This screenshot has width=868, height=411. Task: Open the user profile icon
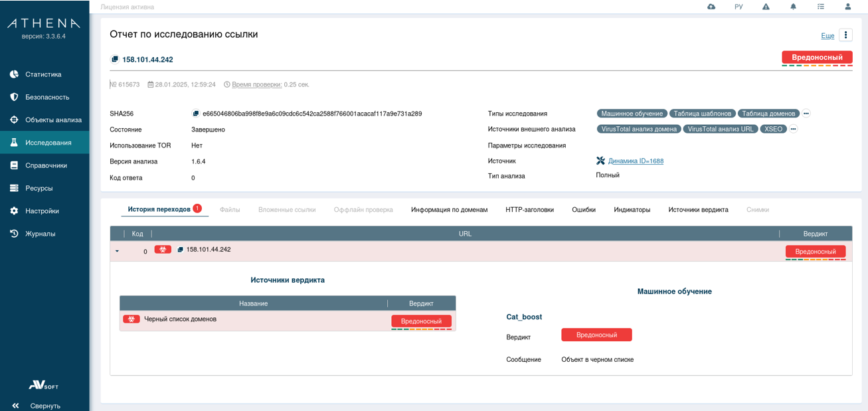click(x=848, y=7)
